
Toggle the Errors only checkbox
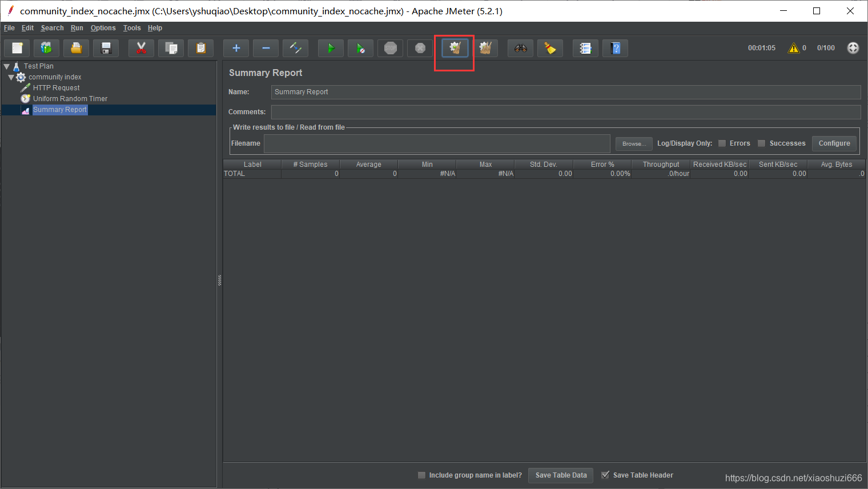point(722,143)
